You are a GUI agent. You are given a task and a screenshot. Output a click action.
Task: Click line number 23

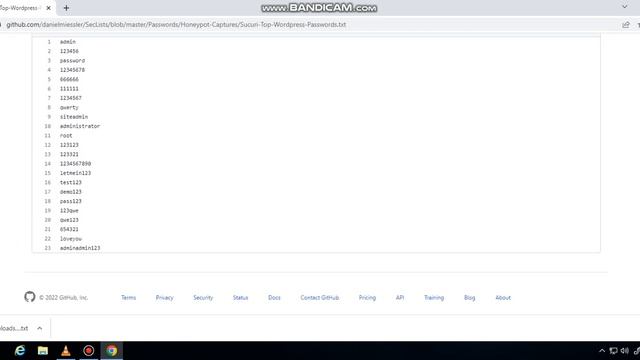[48, 248]
